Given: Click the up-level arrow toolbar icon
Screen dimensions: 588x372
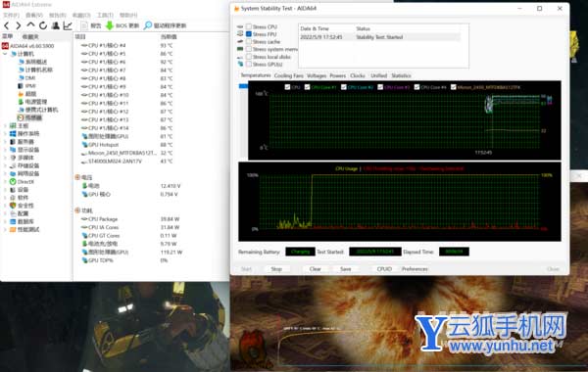Looking at the screenshot, I should (30, 25).
